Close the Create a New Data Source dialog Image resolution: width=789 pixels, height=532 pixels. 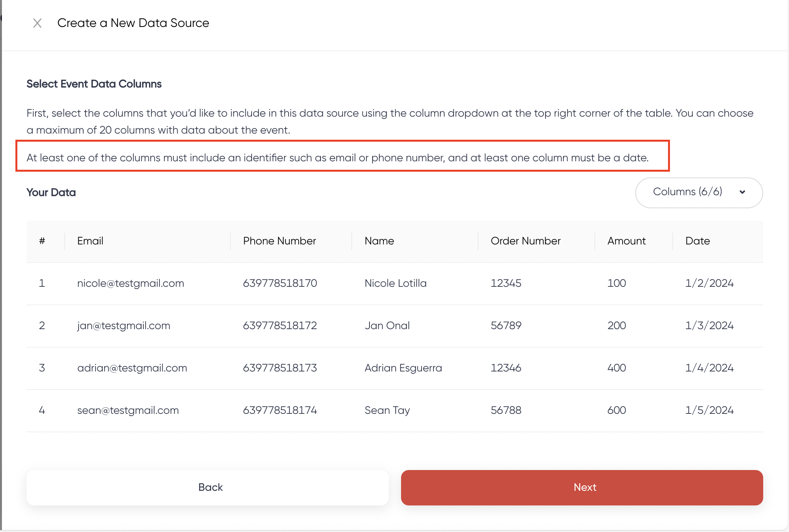click(x=37, y=23)
